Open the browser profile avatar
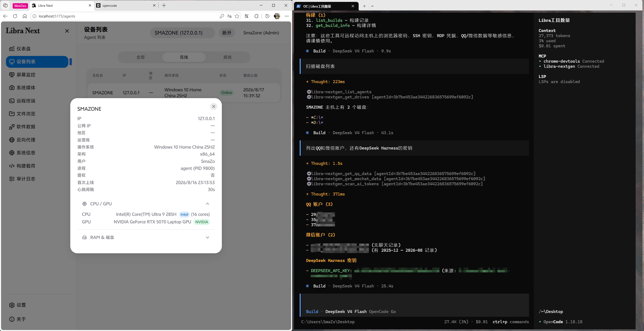 pyautogui.click(x=277, y=16)
